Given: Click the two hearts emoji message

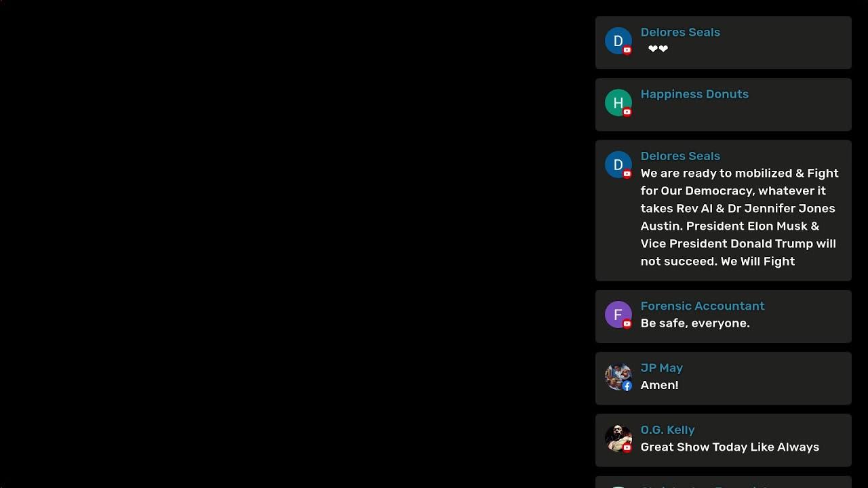Looking at the screenshot, I should tap(658, 49).
